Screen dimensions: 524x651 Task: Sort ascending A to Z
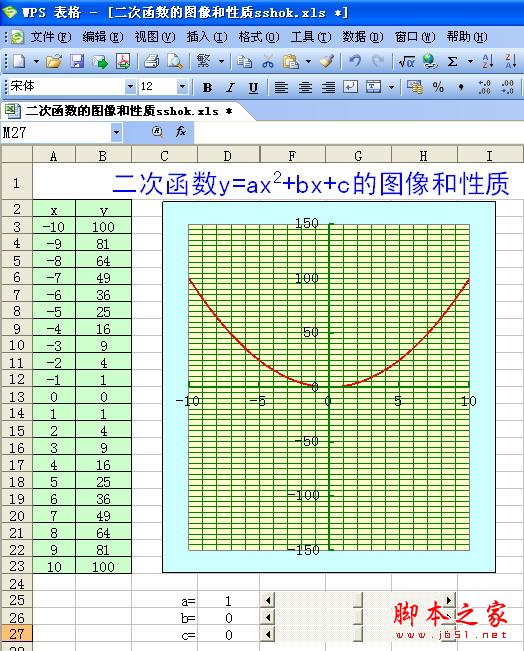click(x=488, y=62)
